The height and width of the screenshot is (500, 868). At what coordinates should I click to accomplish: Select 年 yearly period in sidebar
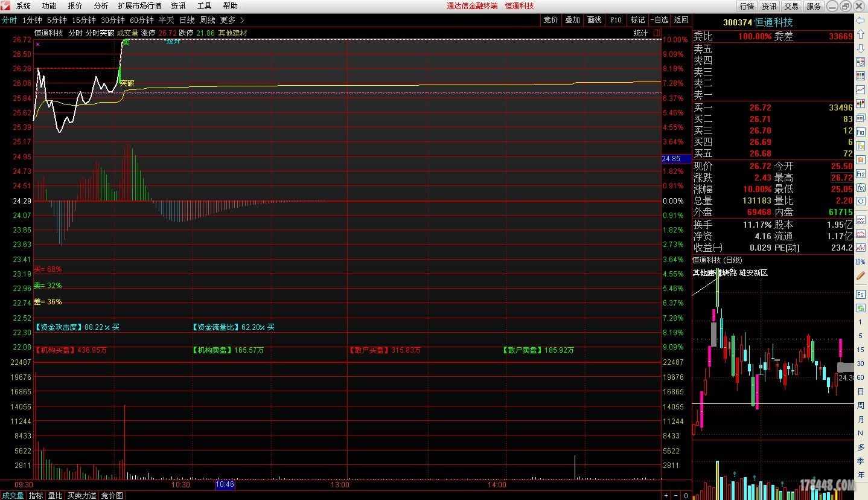[x=860, y=475]
